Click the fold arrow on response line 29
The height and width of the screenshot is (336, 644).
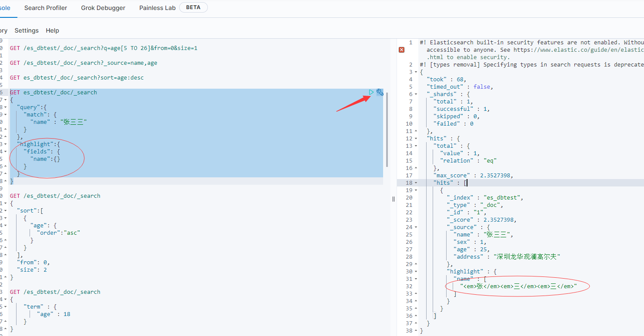tap(416, 264)
